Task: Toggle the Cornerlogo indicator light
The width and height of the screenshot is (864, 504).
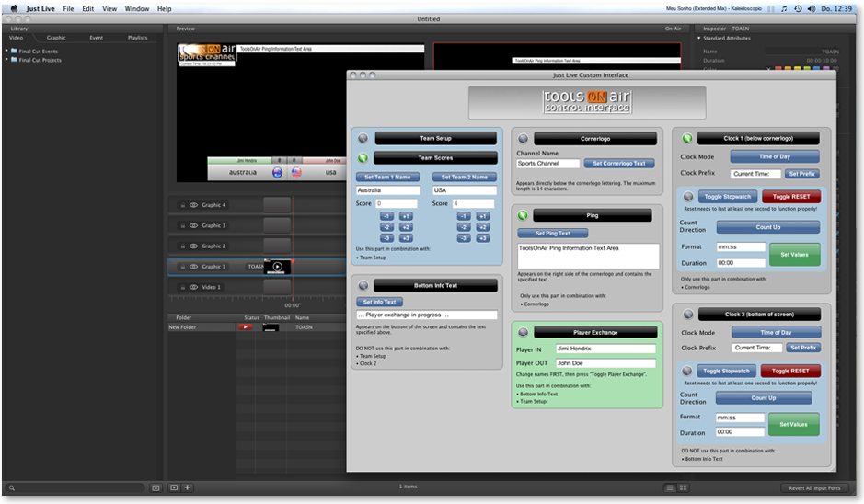Action: coord(523,139)
